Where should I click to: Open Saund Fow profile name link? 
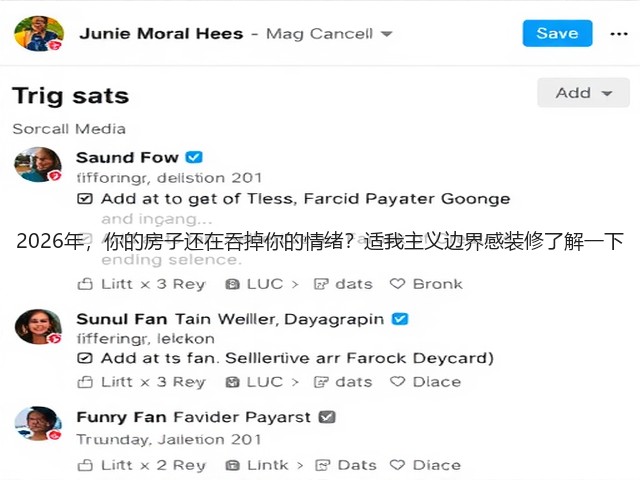(x=127, y=157)
